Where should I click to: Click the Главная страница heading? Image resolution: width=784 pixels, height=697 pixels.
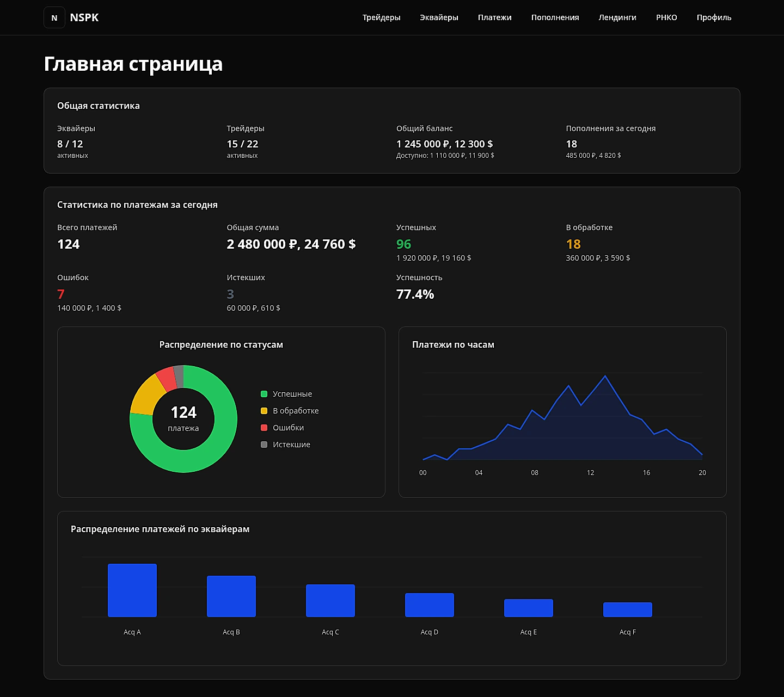133,64
